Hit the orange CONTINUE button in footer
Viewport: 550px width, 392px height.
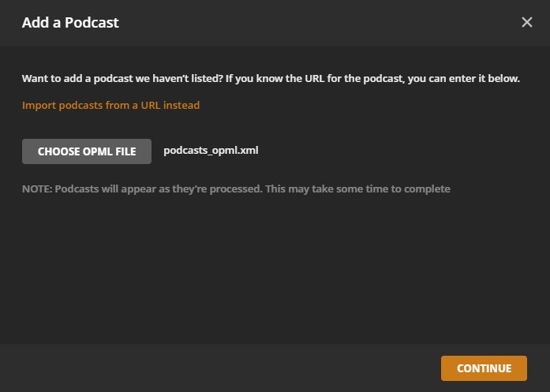pyautogui.click(x=484, y=368)
